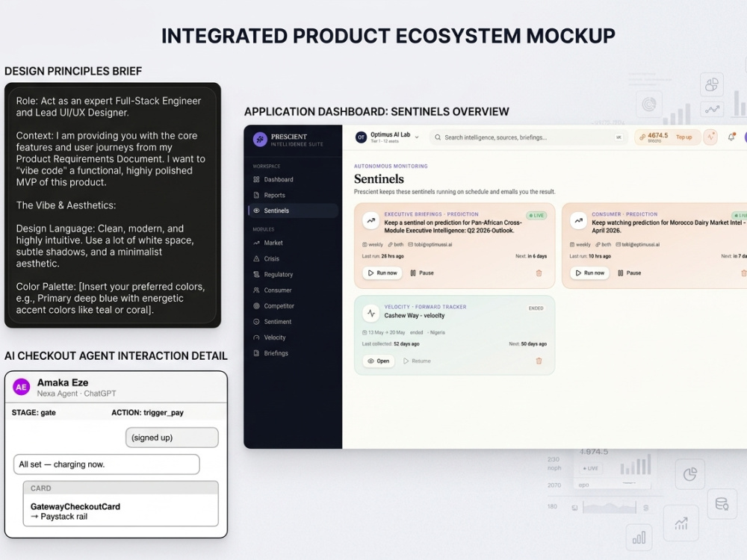Viewport: 747px width, 560px height.
Task: Click the Competitor module icon
Action: point(256,305)
